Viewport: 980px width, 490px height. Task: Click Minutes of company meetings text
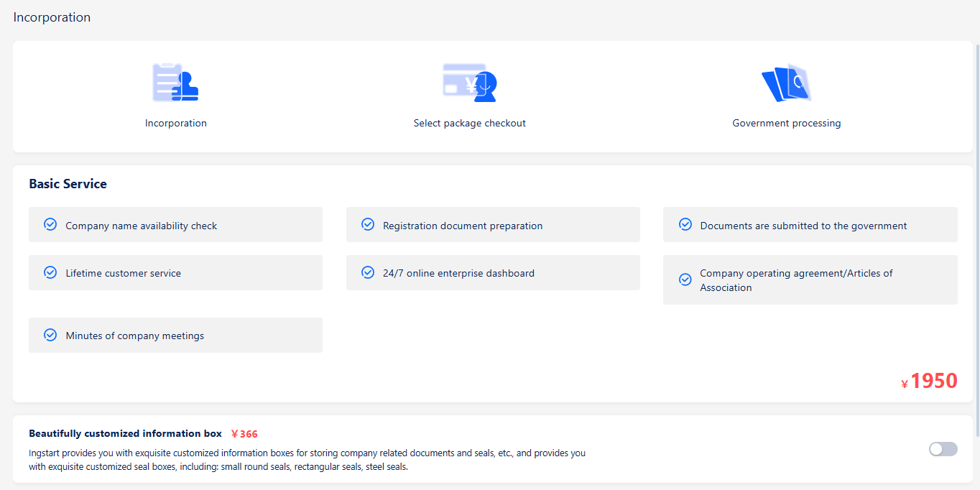click(x=135, y=336)
